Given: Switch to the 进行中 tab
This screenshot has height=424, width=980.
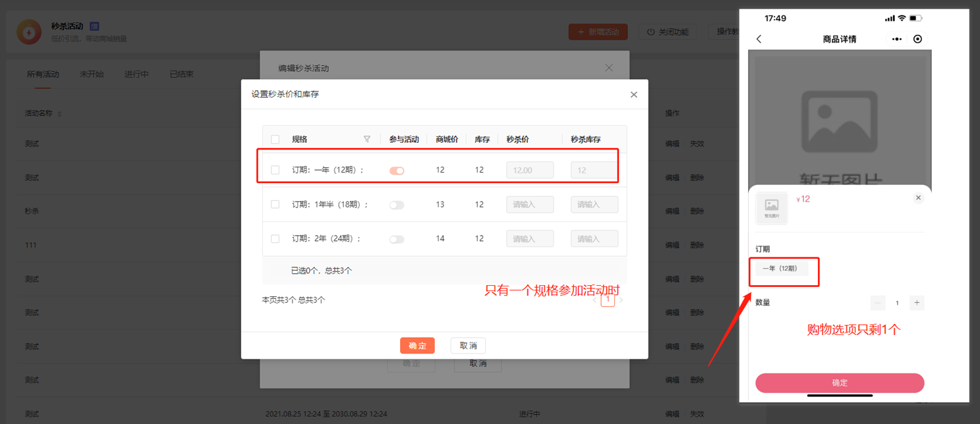Looking at the screenshot, I should (136, 74).
